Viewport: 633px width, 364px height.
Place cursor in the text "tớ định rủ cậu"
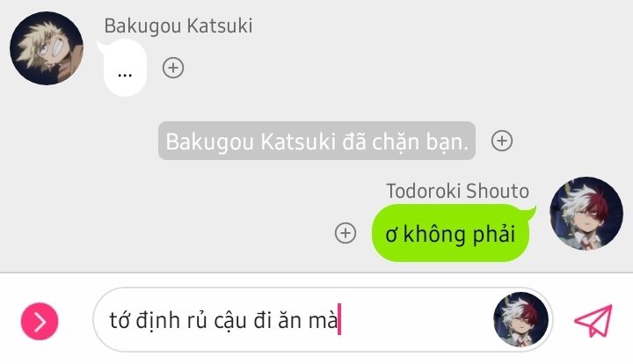(x=178, y=320)
